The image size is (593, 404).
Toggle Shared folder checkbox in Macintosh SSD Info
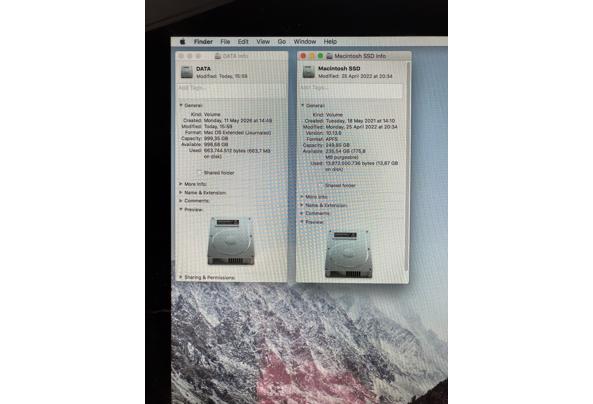click(321, 186)
